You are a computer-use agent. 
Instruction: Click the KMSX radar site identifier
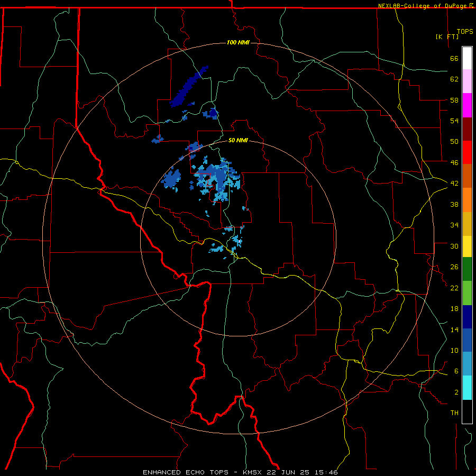253,472
